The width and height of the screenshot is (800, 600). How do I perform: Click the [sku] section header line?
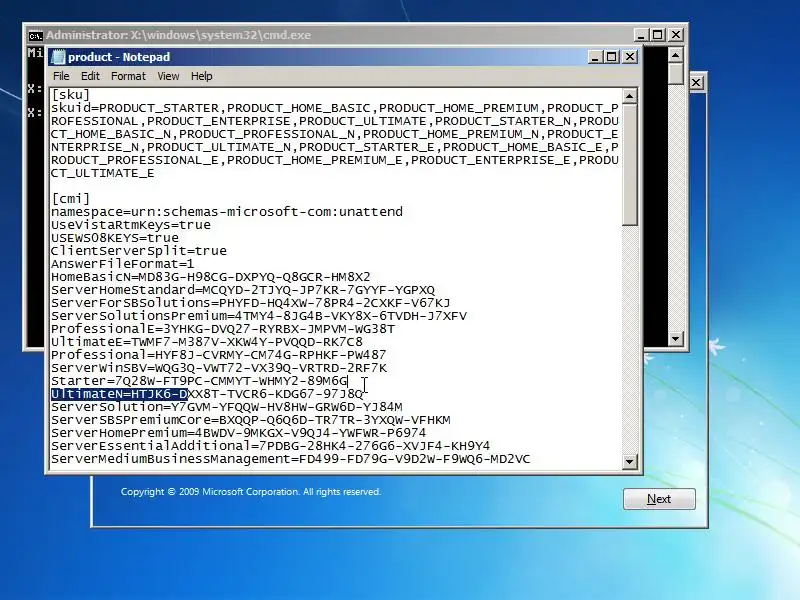click(x=70, y=95)
